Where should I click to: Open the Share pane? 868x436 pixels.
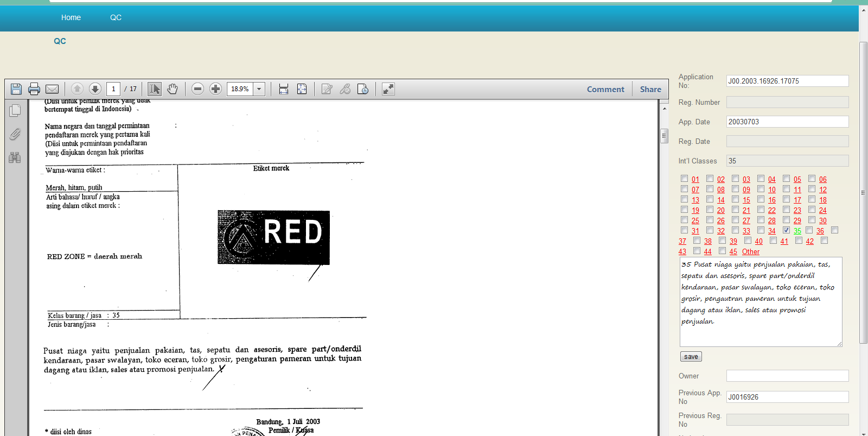coord(650,90)
